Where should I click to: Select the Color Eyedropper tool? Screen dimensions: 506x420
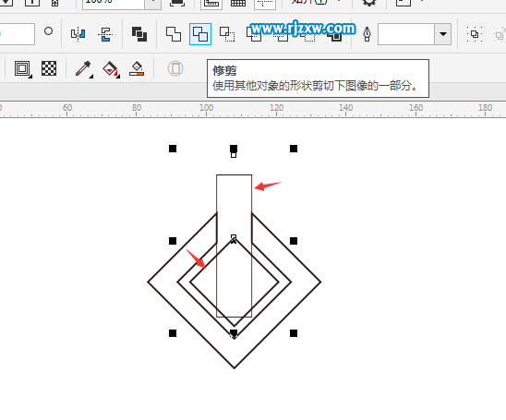(x=83, y=68)
